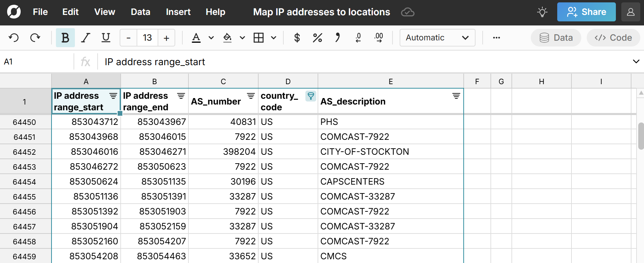Click the redo arrow icon

coord(35,38)
